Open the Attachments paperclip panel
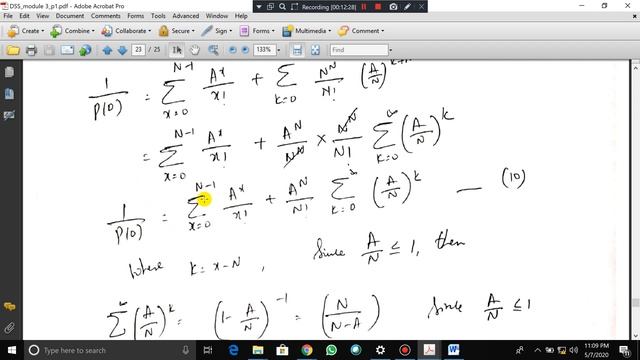This screenshot has width=640, height=360. 9,328
